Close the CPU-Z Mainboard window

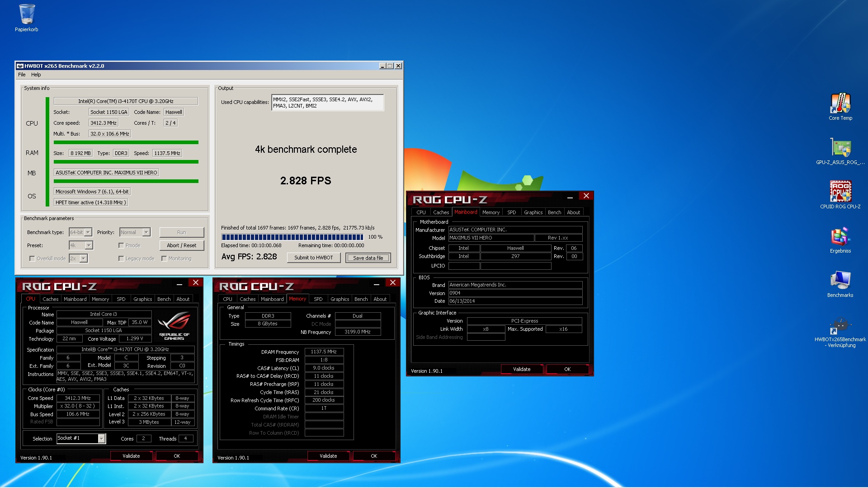(586, 196)
